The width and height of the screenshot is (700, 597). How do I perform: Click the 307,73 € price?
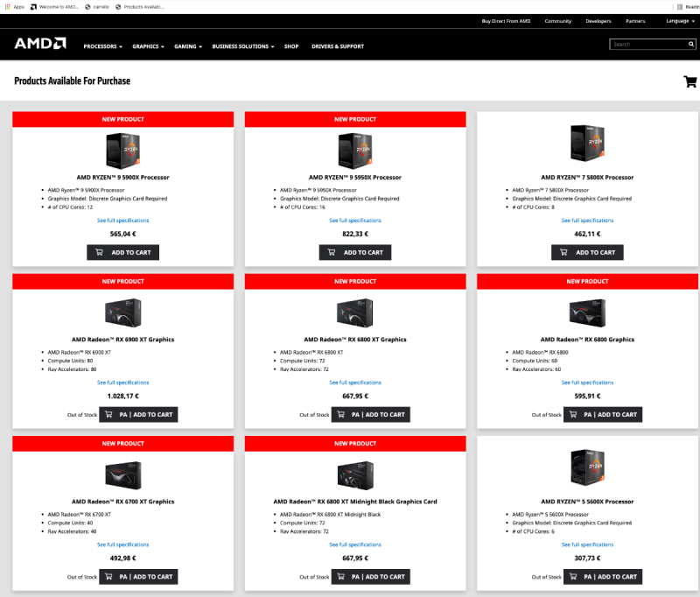(x=587, y=558)
